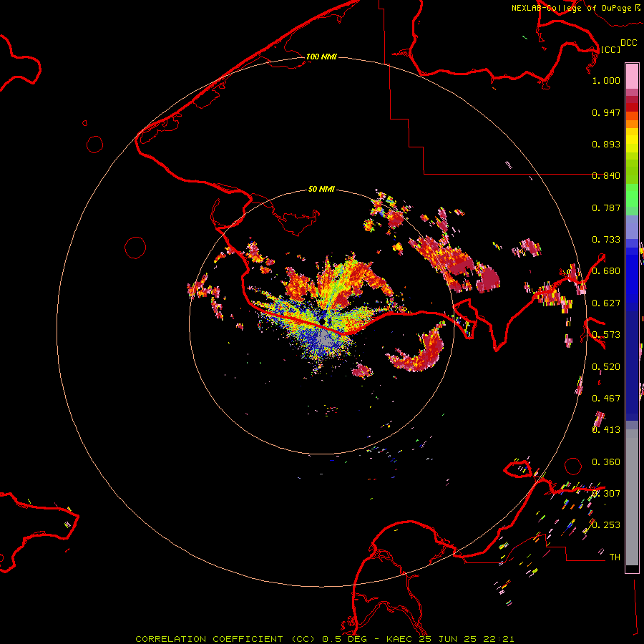644x644 pixels.
Task: Select the 0.253 scale value
Action: tap(606, 525)
